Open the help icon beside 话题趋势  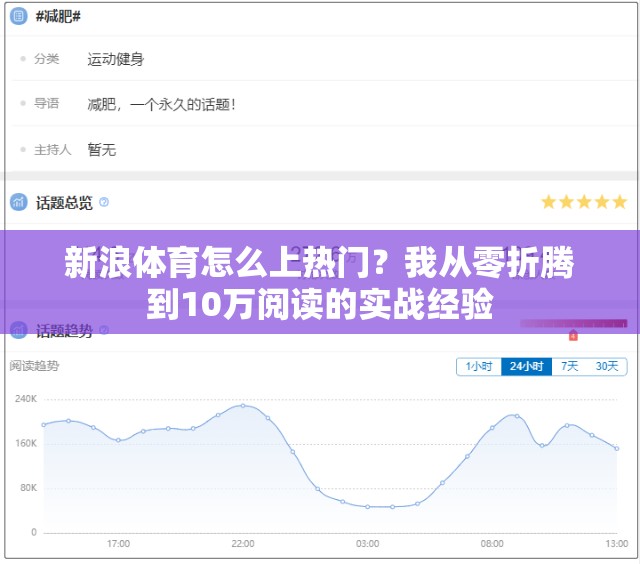(x=104, y=330)
